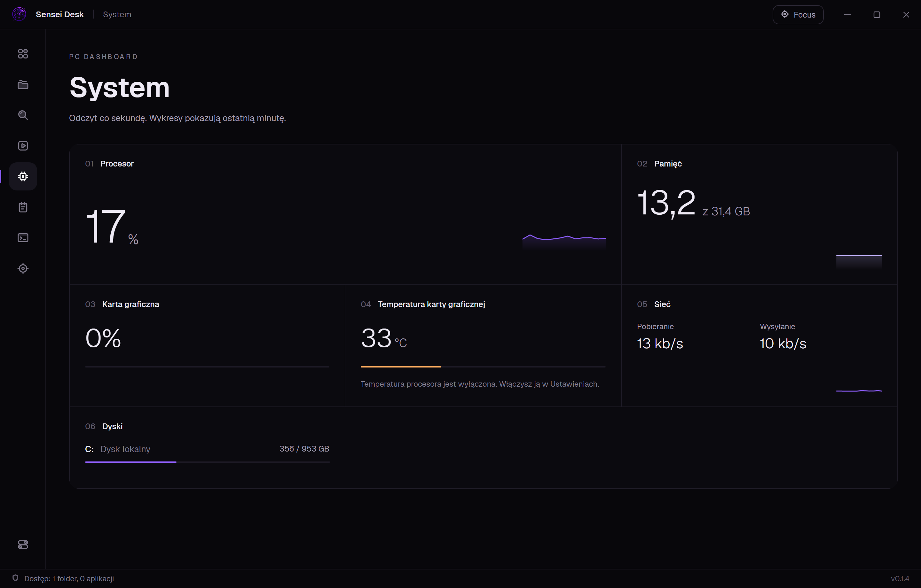Click the Focus button in title bar
This screenshot has height=588, width=921.
click(x=798, y=14)
